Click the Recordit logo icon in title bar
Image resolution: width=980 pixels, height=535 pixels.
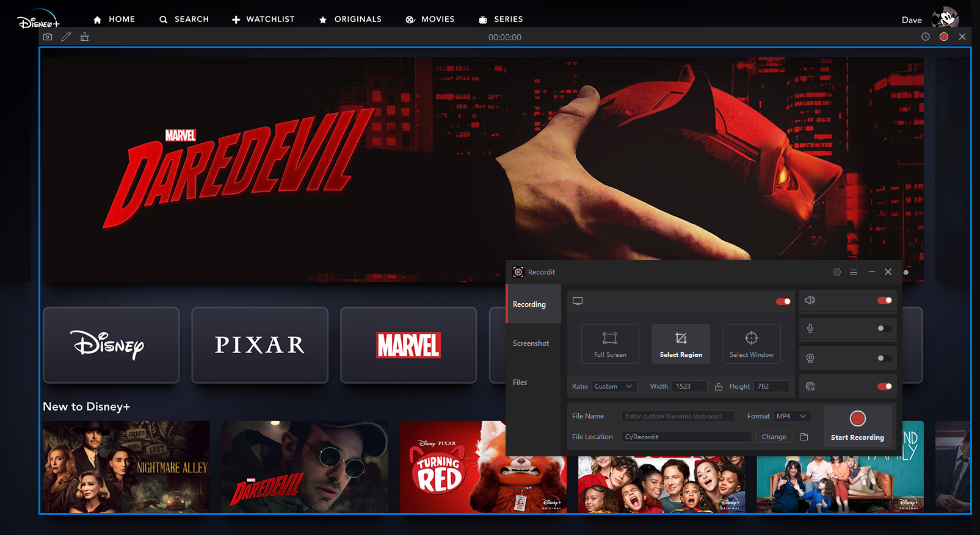click(x=518, y=272)
